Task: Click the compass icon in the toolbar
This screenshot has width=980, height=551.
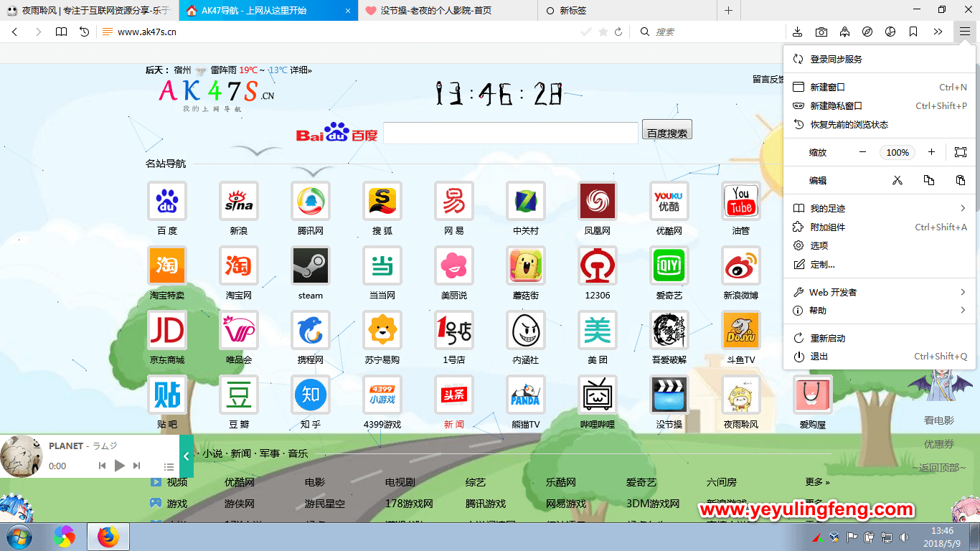Action: (x=867, y=32)
